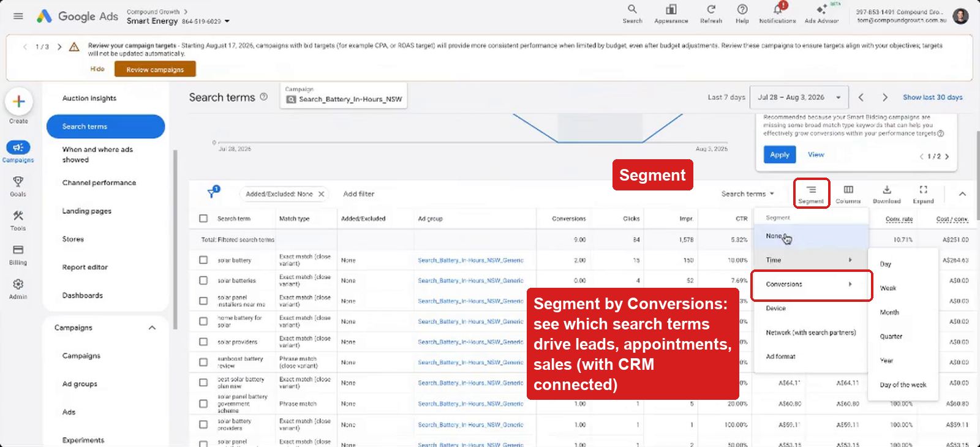Open the campaign selector box
The width and height of the screenshot is (980, 447).
344,95
